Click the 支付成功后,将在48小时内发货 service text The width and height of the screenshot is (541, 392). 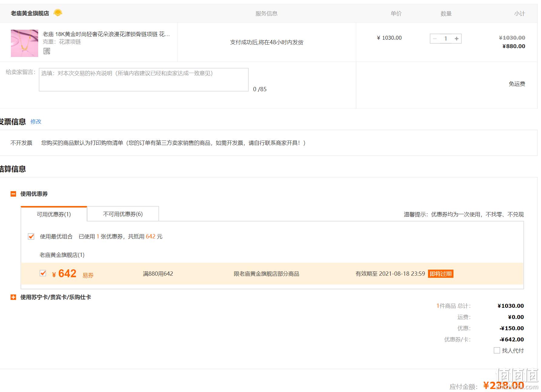click(267, 42)
